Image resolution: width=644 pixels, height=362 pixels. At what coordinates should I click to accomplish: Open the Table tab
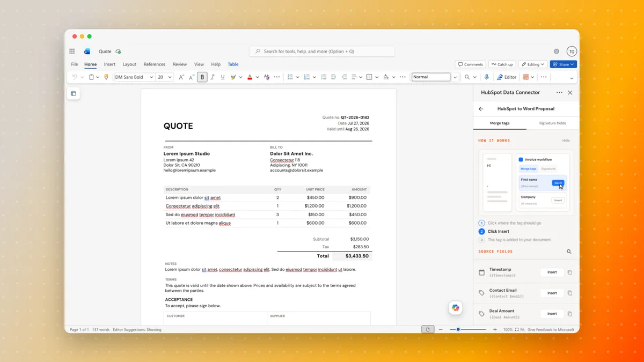(233, 64)
